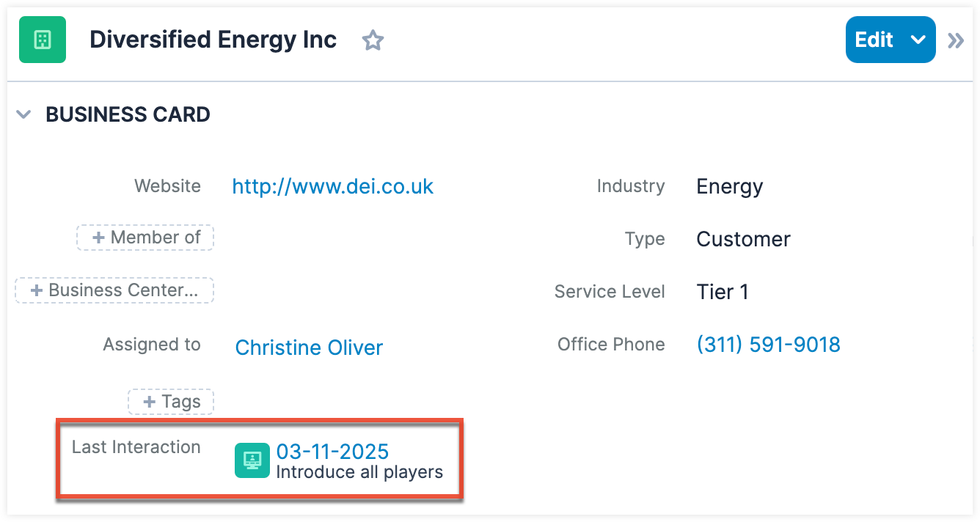Open Christine Oliver's user record
This screenshot has height=522, width=980.
point(309,348)
